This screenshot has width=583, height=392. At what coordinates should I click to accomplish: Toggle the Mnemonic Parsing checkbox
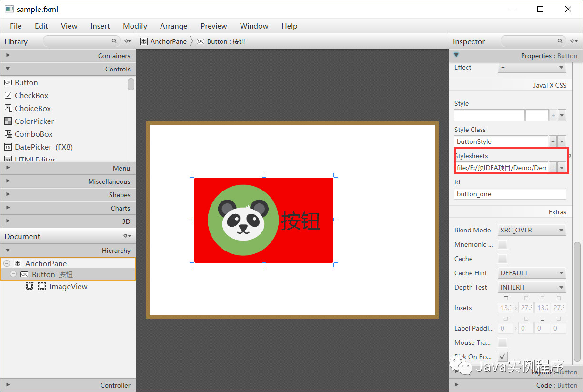pos(503,244)
